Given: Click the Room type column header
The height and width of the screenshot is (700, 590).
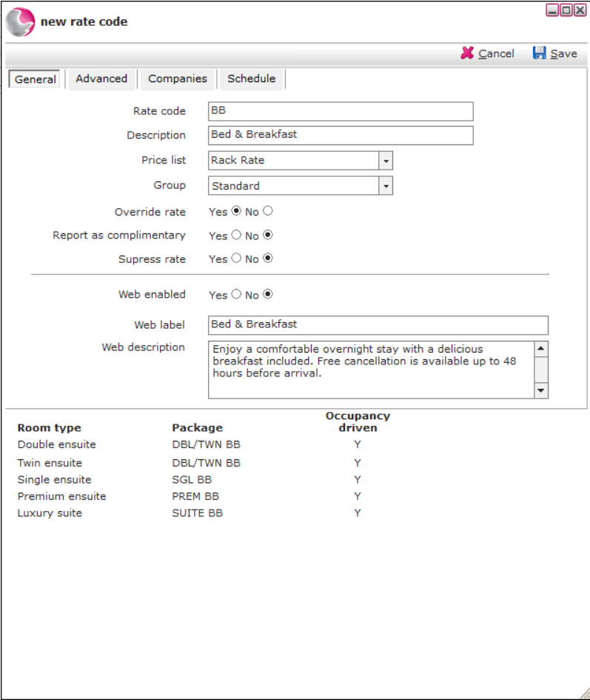Looking at the screenshot, I should [x=50, y=427].
